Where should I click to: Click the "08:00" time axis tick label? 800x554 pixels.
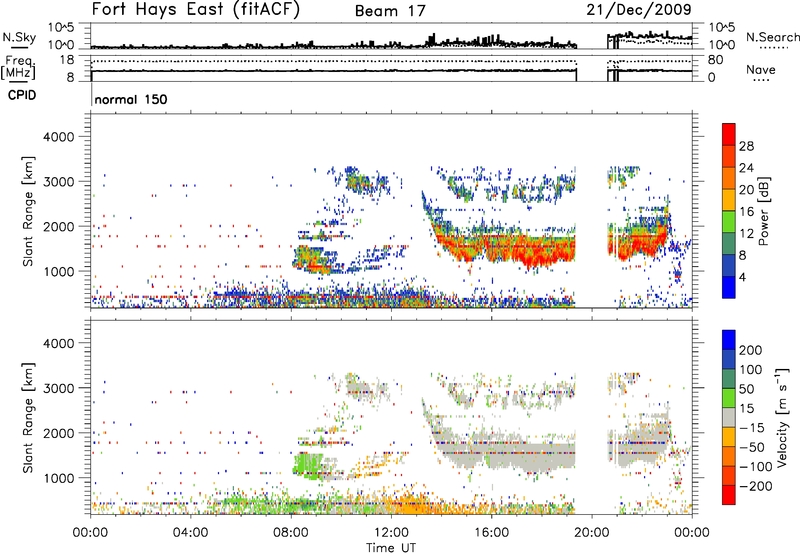pyautogui.click(x=291, y=533)
